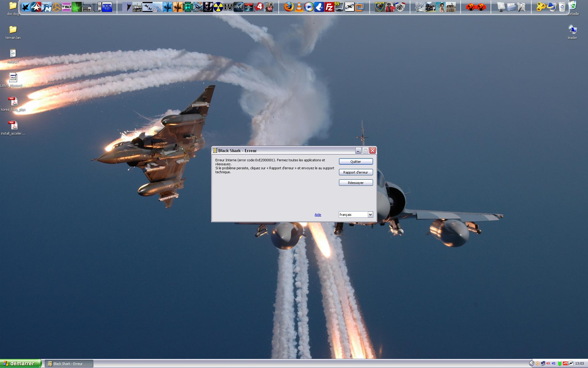The height and width of the screenshot is (368, 588).
Task: Launch Left 4 Dead red 4 icon
Action: click(x=259, y=7)
